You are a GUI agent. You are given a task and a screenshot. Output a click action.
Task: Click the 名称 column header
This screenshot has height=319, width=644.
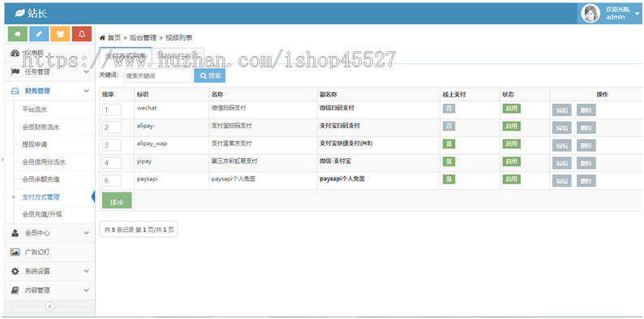217,94
